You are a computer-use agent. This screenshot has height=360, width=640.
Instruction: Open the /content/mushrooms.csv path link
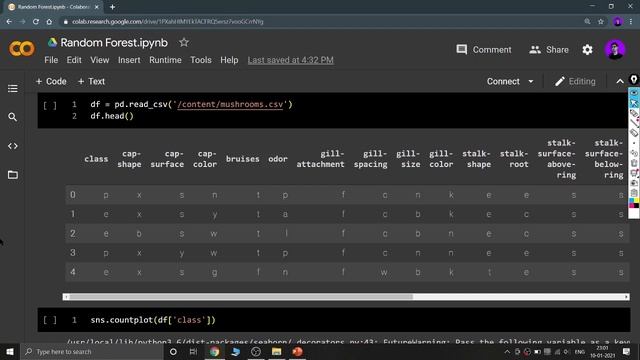[x=230, y=104]
